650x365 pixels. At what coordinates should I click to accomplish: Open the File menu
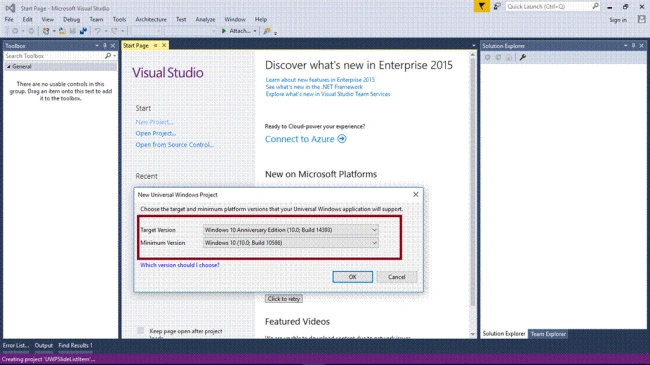coord(9,19)
